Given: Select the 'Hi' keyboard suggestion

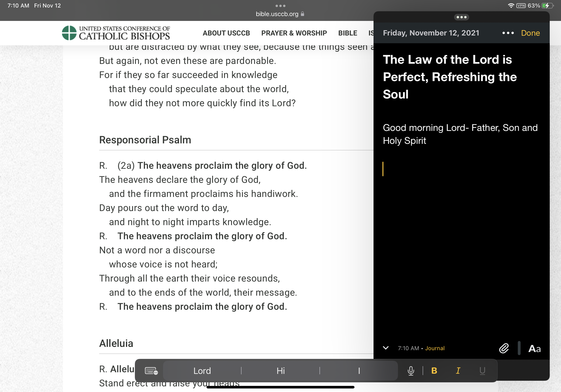Looking at the screenshot, I should point(280,371).
